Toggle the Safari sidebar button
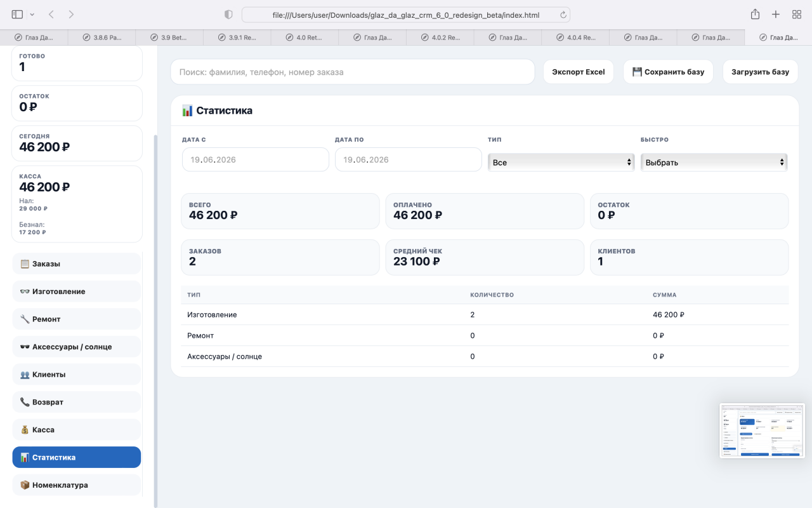The width and height of the screenshot is (812, 508). click(x=17, y=14)
